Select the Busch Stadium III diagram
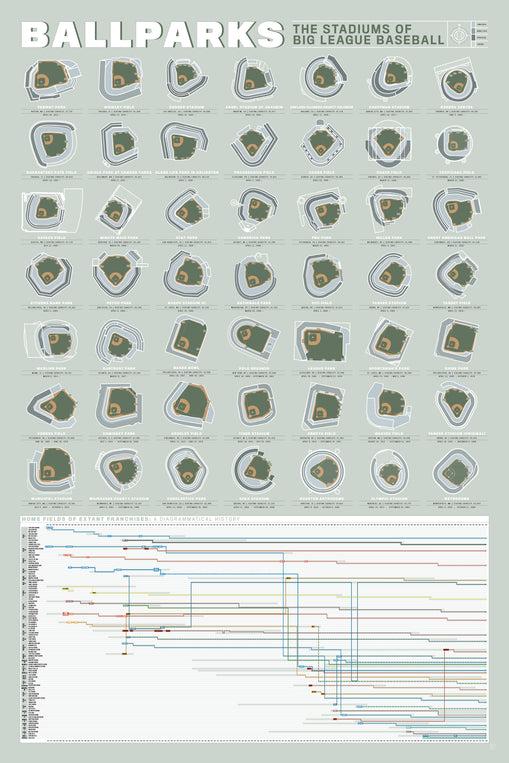Screen dimensions: 509x763 187,276
